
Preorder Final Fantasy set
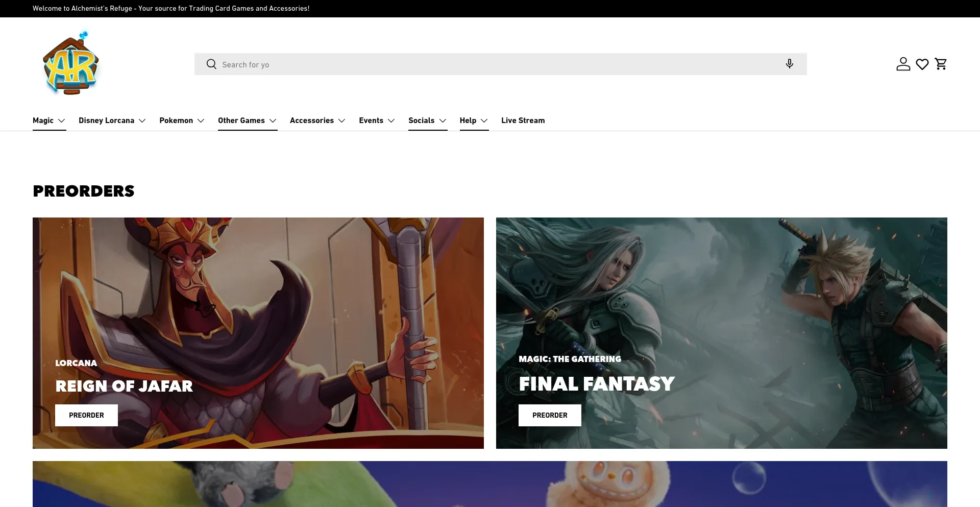click(x=550, y=415)
